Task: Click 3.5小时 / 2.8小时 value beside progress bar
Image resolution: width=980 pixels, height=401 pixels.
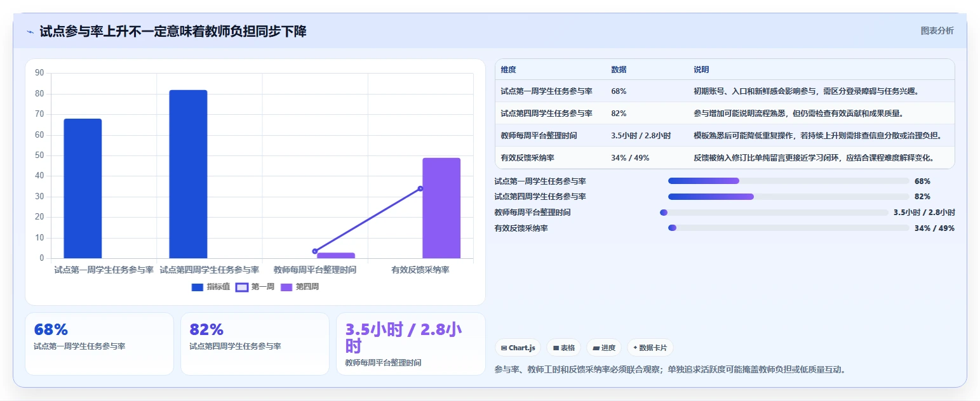Action: click(x=924, y=213)
